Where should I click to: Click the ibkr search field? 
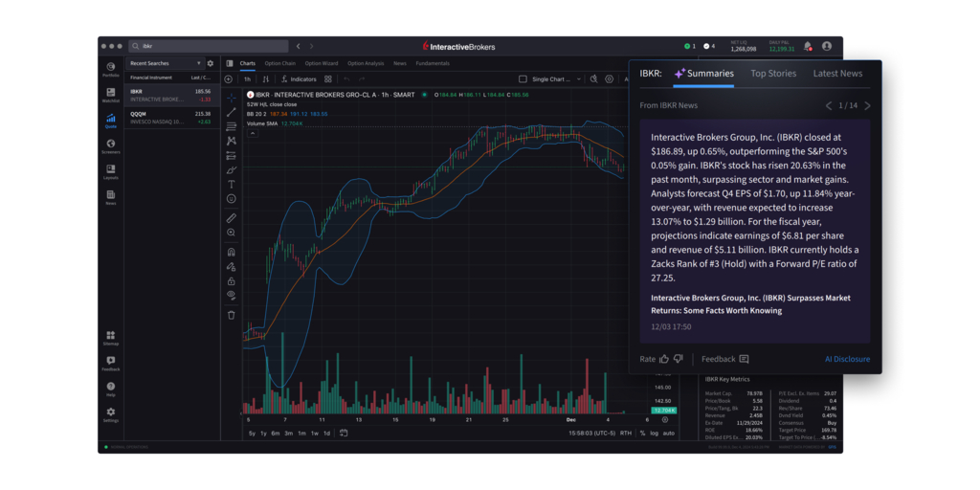point(211,46)
